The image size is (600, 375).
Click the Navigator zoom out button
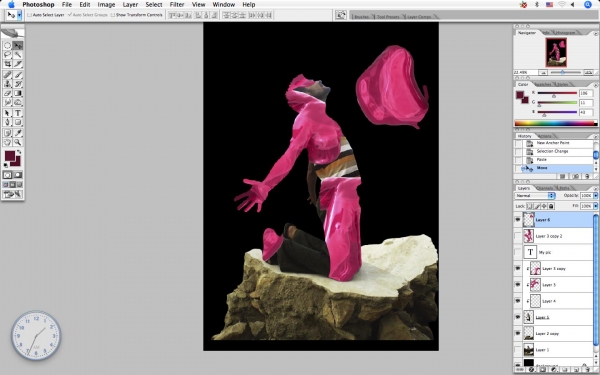pos(543,72)
